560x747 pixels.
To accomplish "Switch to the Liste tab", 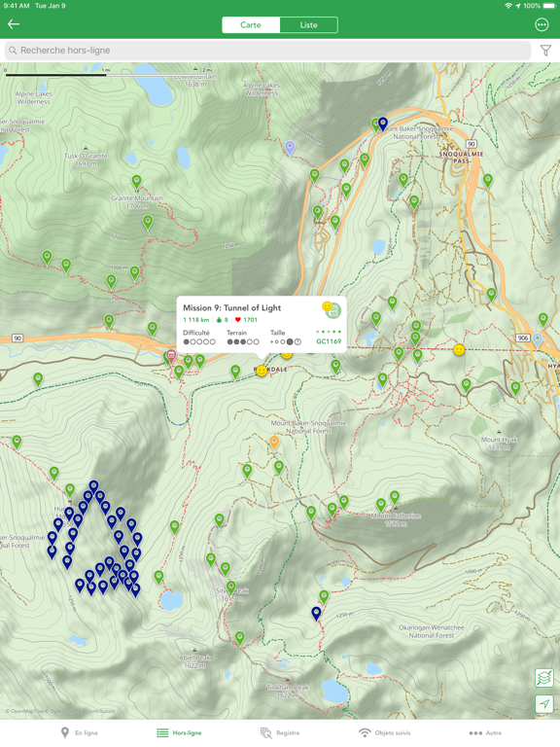I will 308,24.
